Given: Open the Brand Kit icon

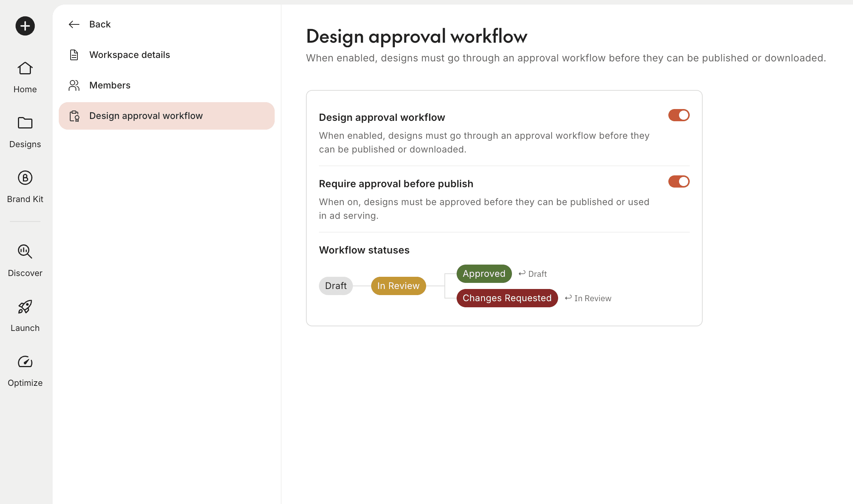Looking at the screenshot, I should (x=25, y=178).
